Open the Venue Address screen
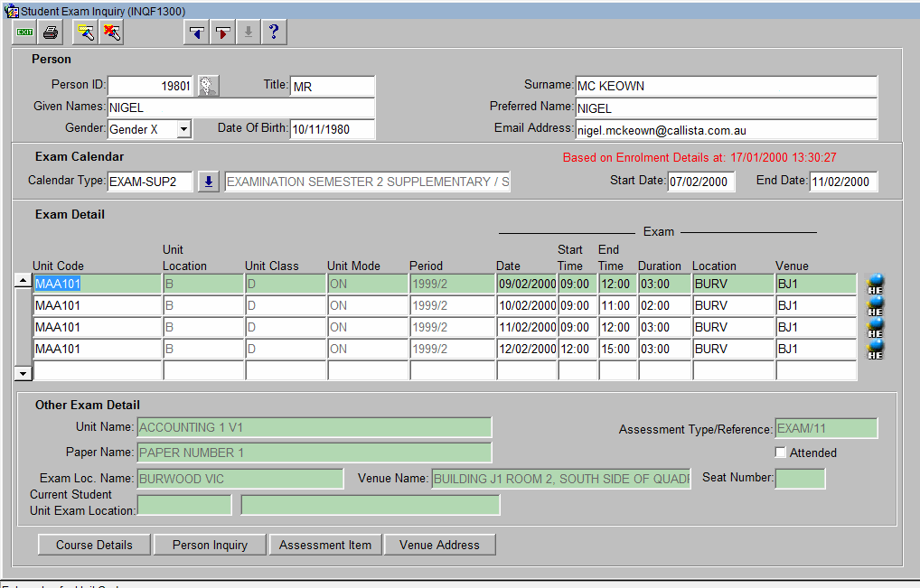 pyautogui.click(x=440, y=545)
